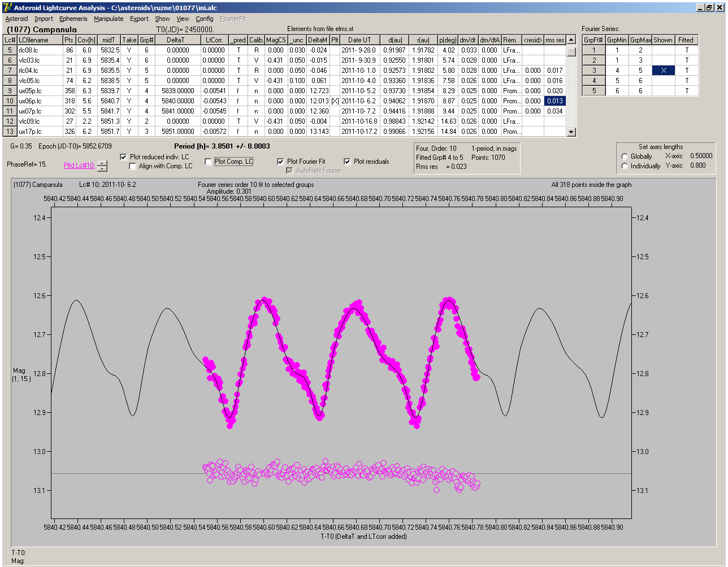The width and height of the screenshot is (728, 567).
Task: Open the Ephemeris menu
Action: (73, 19)
